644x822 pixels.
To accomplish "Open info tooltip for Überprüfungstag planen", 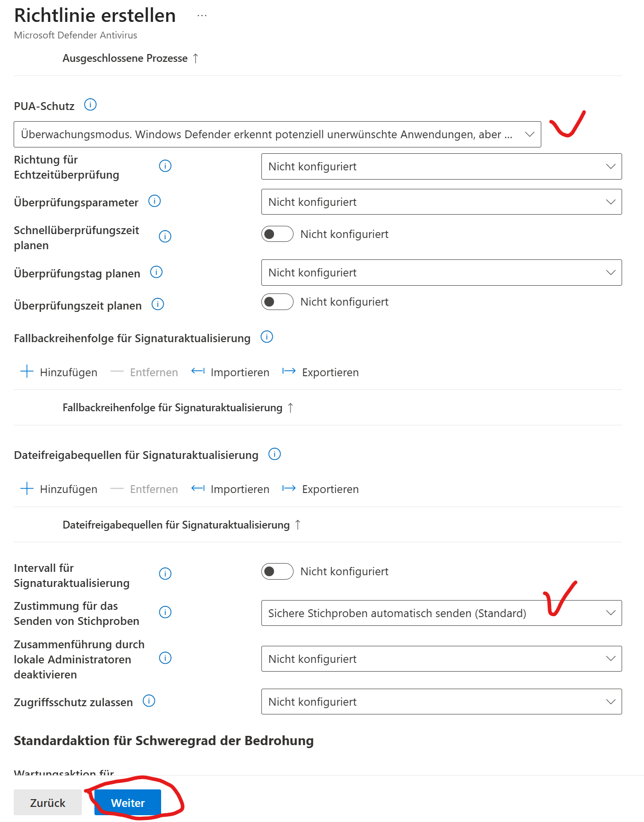I will pyautogui.click(x=156, y=272).
